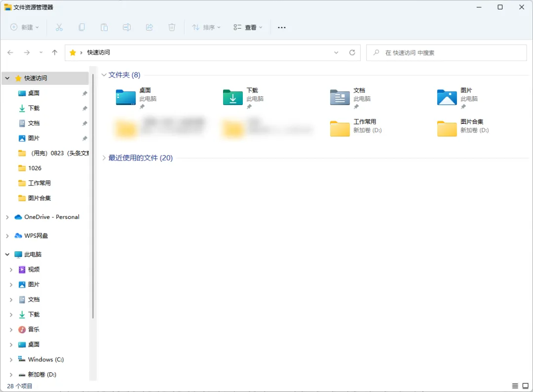Image resolution: width=533 pixels, height=392 pixels.
Task: Unpin 桌面 from Quick Access
Action: pos(84,93)
